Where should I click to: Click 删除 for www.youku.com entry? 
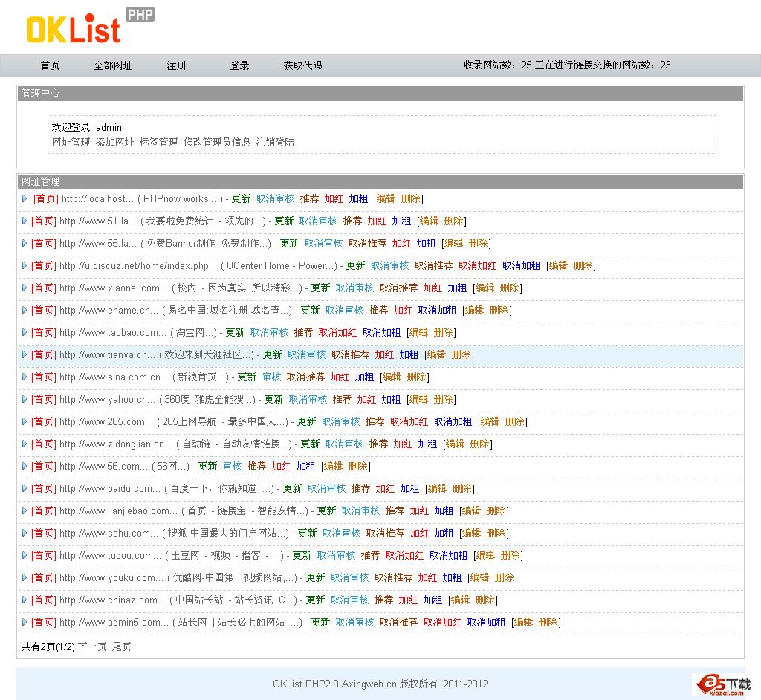(505, 577)
